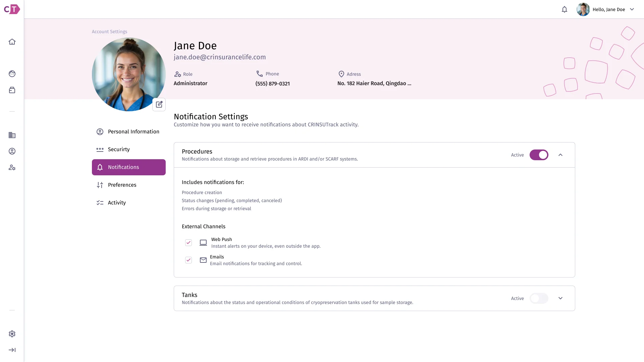Screen dimensions: 644x362
Task: Click the Phone icon
Action: coord(260,73)
